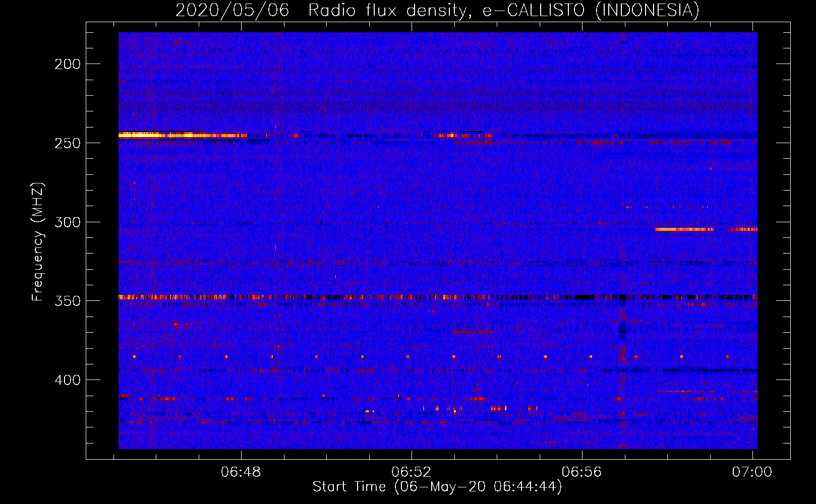
Task: Select the 'Frequency (MHZ)' y-axis label
Action: (x=38, y=241)
